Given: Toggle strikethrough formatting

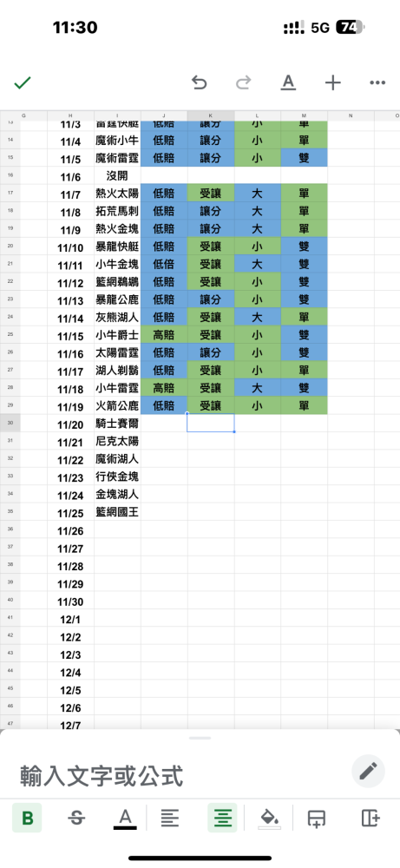Looking at the screenshot, I should click(76, 818).
